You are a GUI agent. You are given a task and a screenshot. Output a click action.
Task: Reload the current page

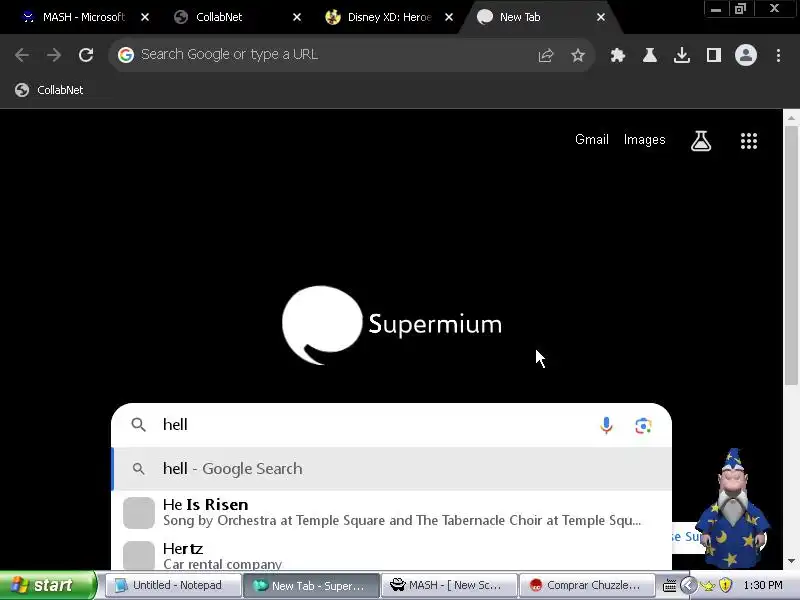[86, 55]
